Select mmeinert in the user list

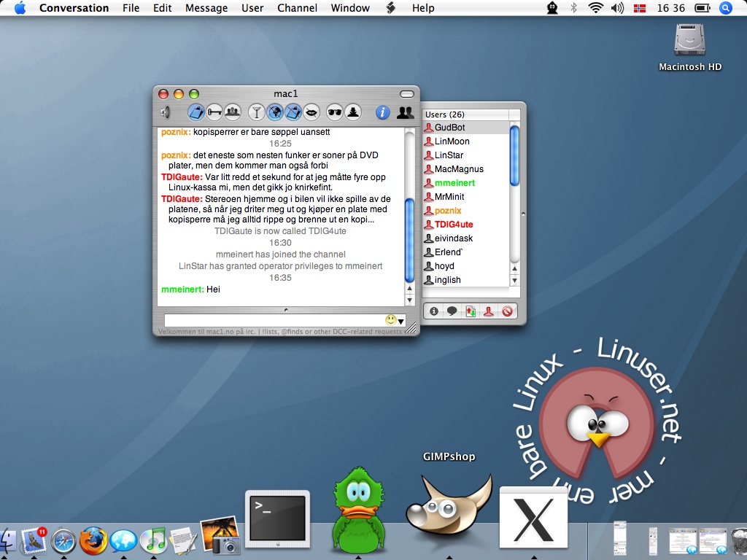tap(466, 182)
